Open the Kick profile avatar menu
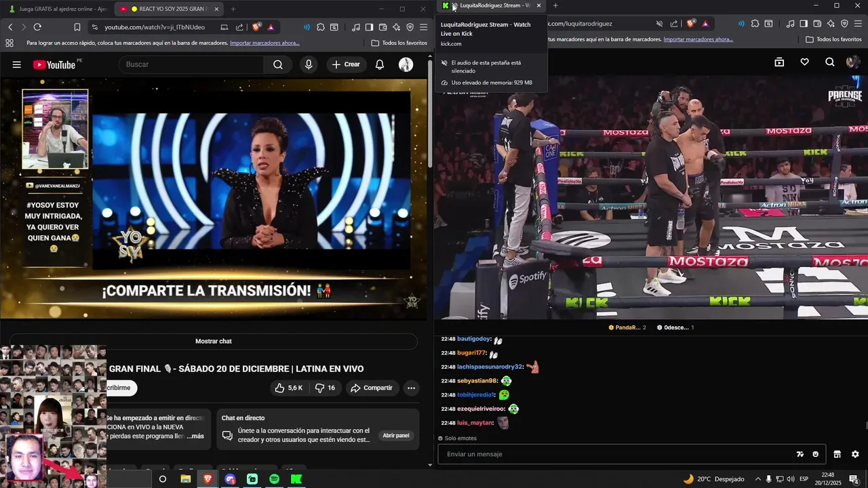The width and height of the screenshot is (868, 488). pos(853,62)
